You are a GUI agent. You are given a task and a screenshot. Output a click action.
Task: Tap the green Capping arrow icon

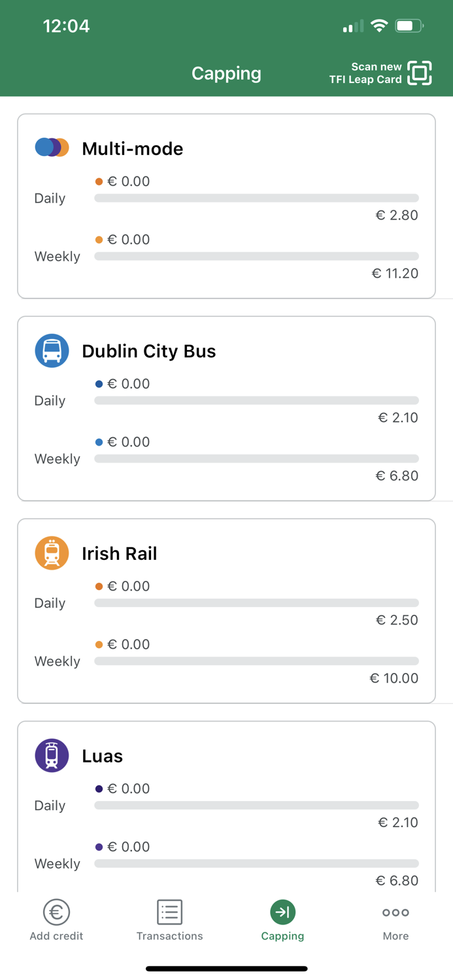282,912
